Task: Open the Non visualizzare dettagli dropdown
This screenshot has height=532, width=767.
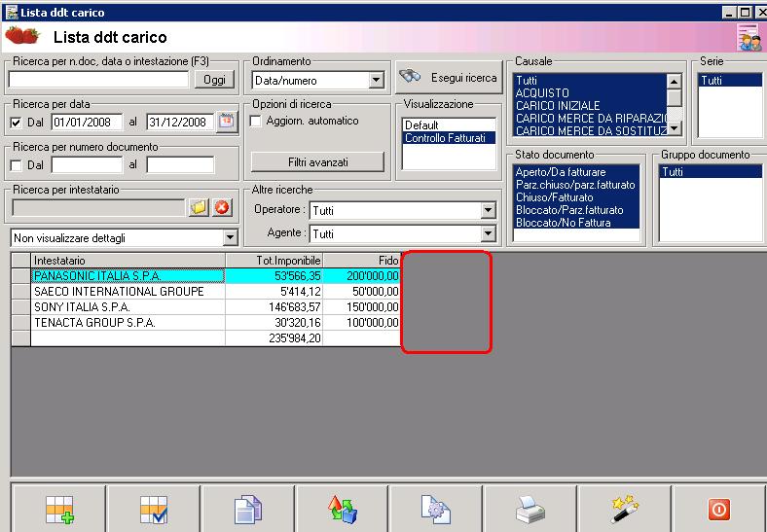Action: tap(230, 238)
